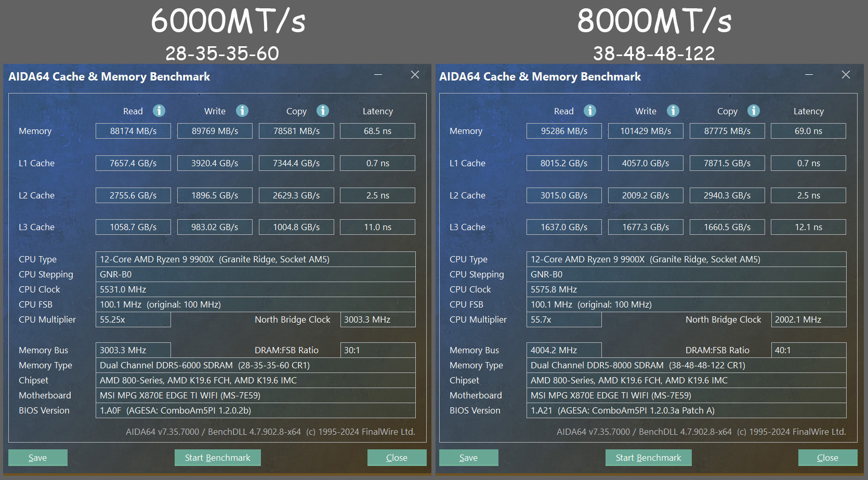This screenshot has height=480, width=868.
Task: Select Memory copy value 78581 MB/s
Action: [296, 131]
